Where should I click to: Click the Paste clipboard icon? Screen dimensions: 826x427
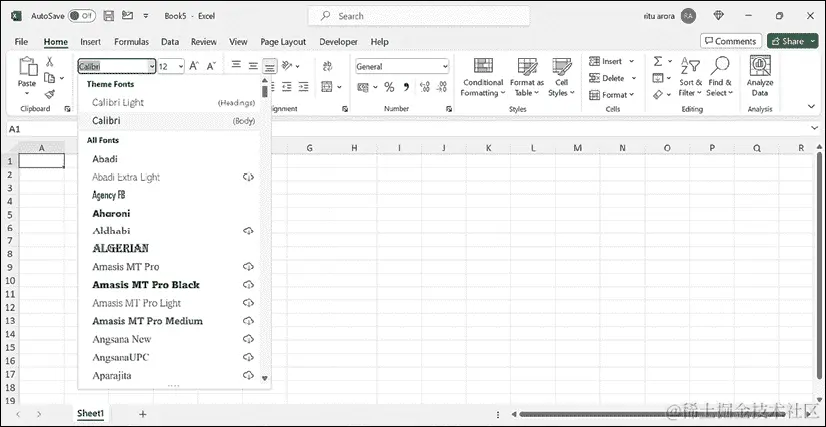click(27, 67)
